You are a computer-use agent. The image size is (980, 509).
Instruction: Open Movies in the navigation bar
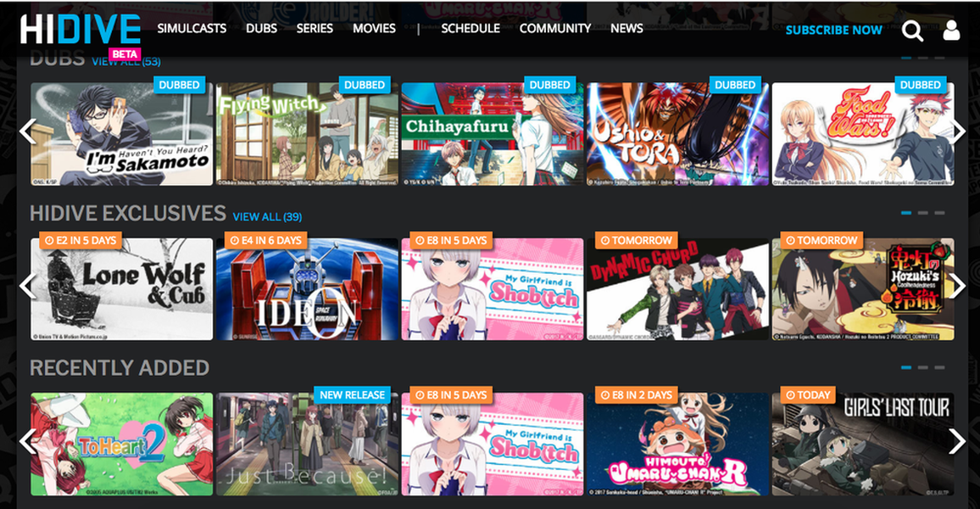pyautogui.click(x=374, y=28)
